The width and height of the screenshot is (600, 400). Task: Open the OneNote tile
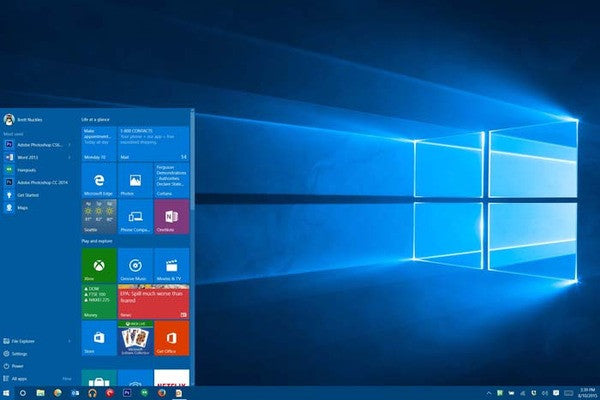[x=171, y=217]
